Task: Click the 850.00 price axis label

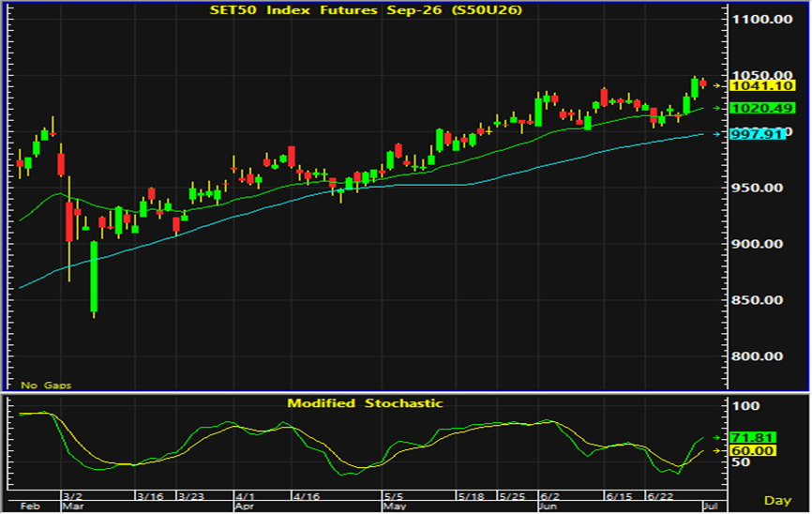Action: (x=758, y=300)
